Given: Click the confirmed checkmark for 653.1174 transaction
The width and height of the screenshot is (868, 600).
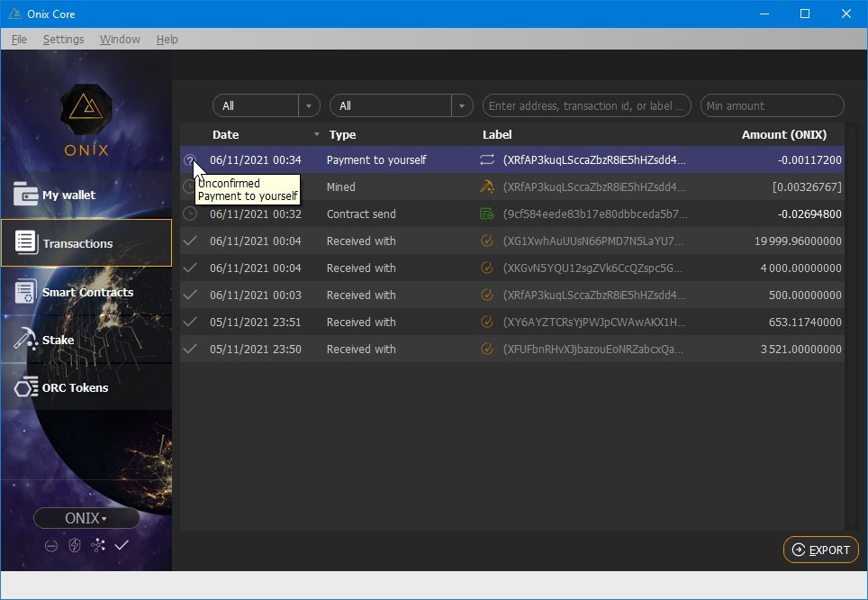Looking at the screenshot, I should [190, 322].
